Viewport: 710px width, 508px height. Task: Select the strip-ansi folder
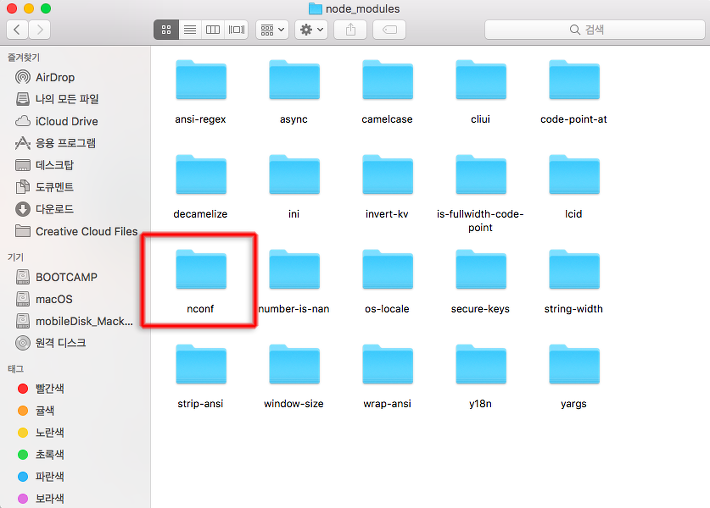[201, 376]
